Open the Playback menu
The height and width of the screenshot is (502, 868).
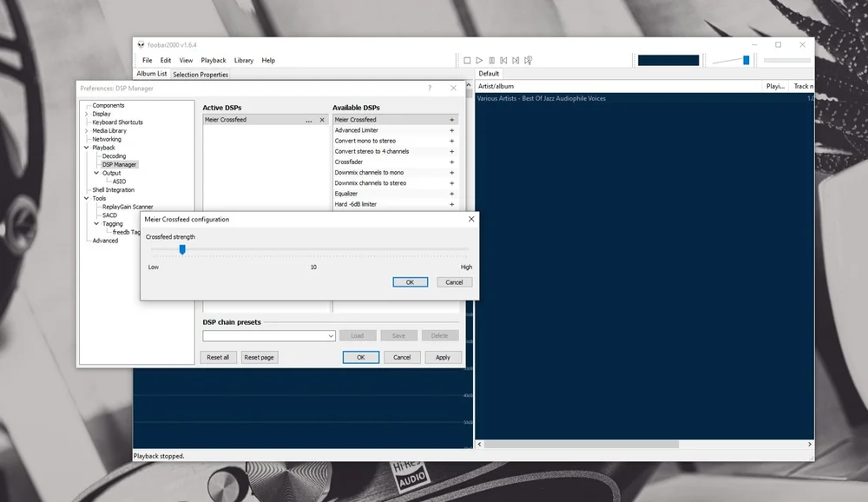coord(214,61)
